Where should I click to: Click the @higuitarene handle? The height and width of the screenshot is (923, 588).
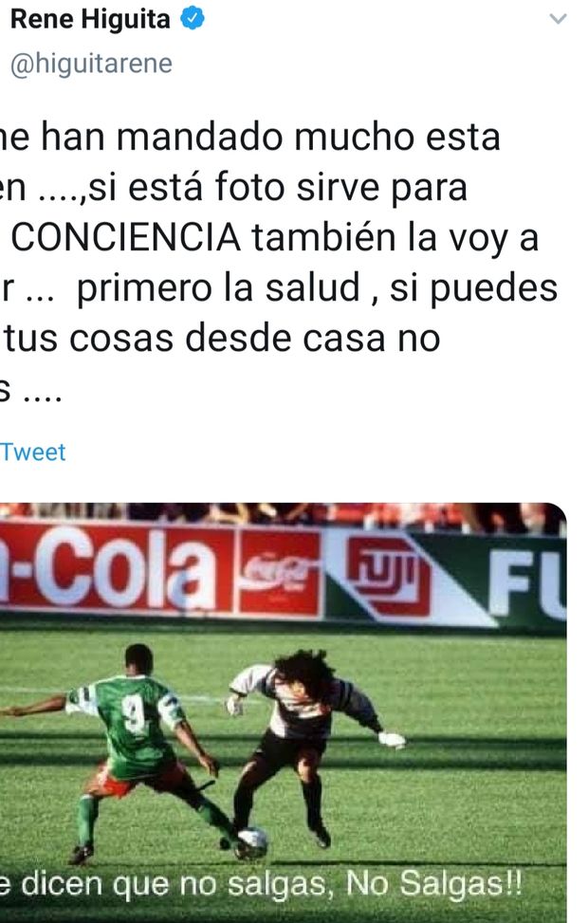(x=91, y=64)
